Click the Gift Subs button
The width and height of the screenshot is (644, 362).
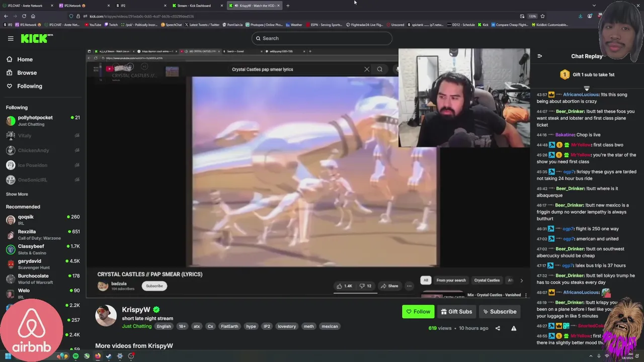coord(456,312)
